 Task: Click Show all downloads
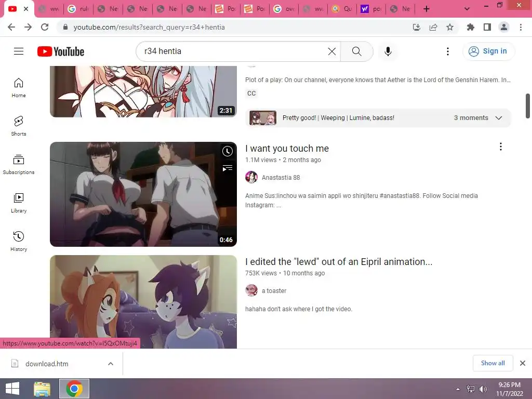click(493, 363)
